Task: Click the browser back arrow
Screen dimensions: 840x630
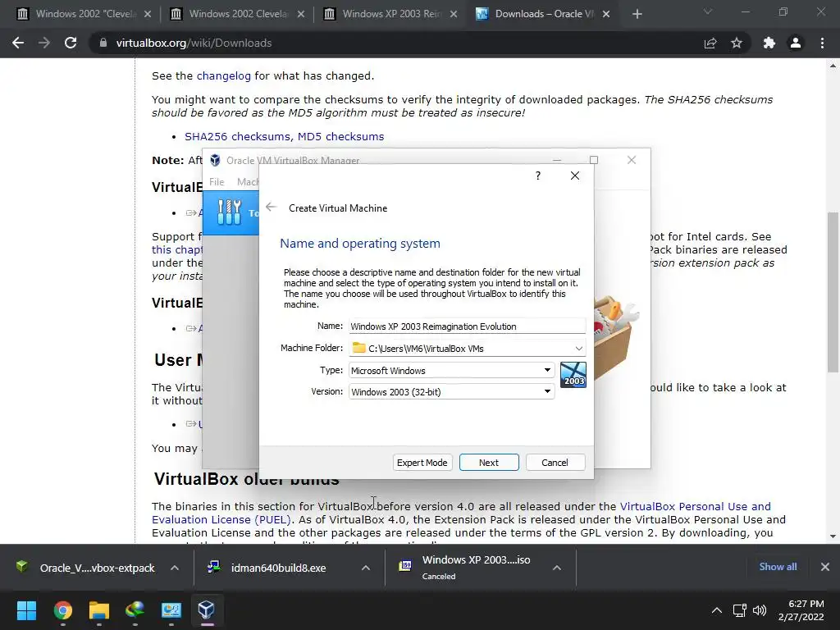Action: [x=18, y=43]
